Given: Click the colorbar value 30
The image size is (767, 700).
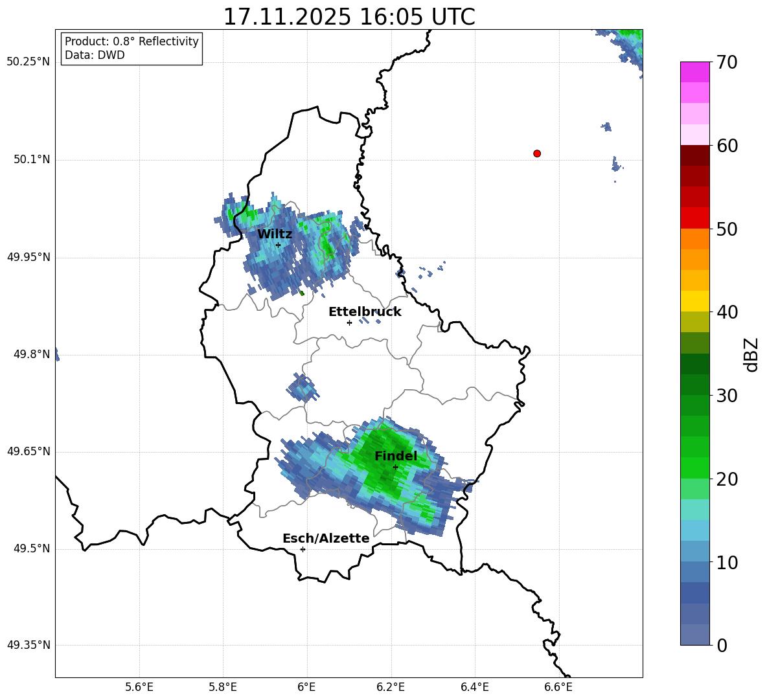Looking at the screenshot, I should click(727, 396).
